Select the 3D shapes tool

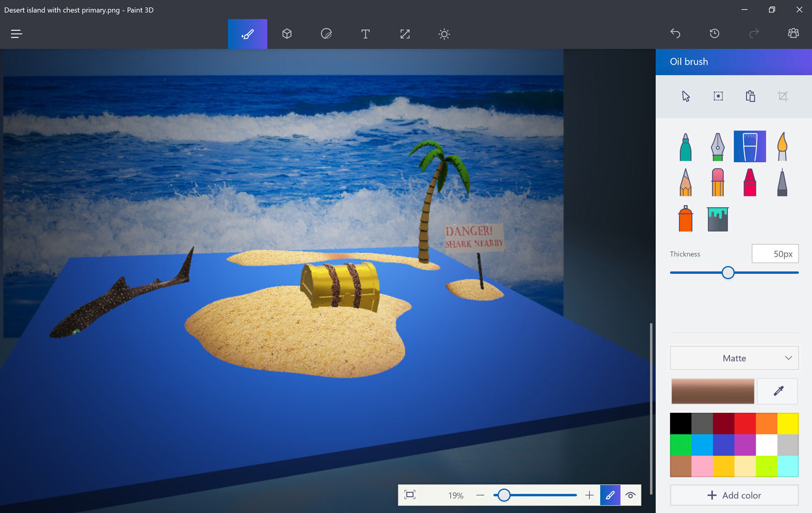coord(287,34)
